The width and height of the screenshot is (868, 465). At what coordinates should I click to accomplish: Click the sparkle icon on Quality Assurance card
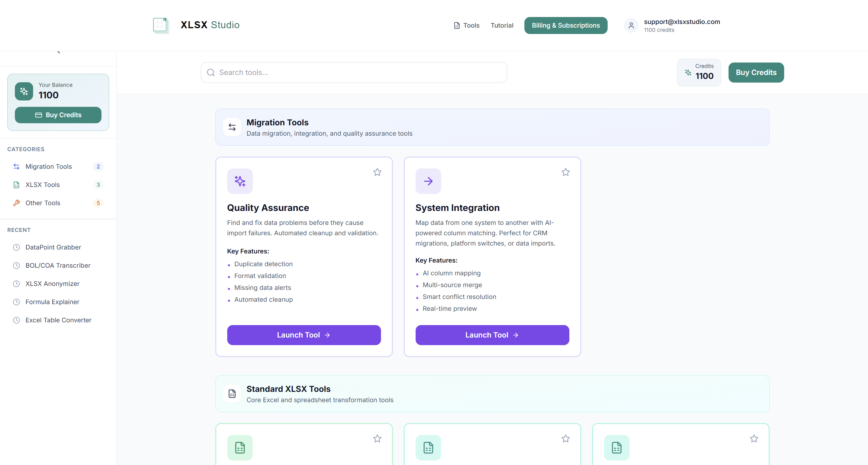click(x=240, y=181)
